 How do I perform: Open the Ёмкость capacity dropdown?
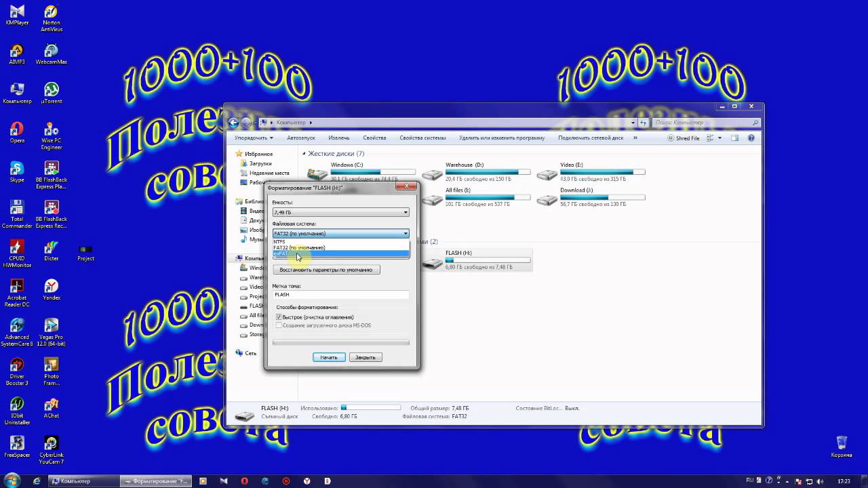340,212
